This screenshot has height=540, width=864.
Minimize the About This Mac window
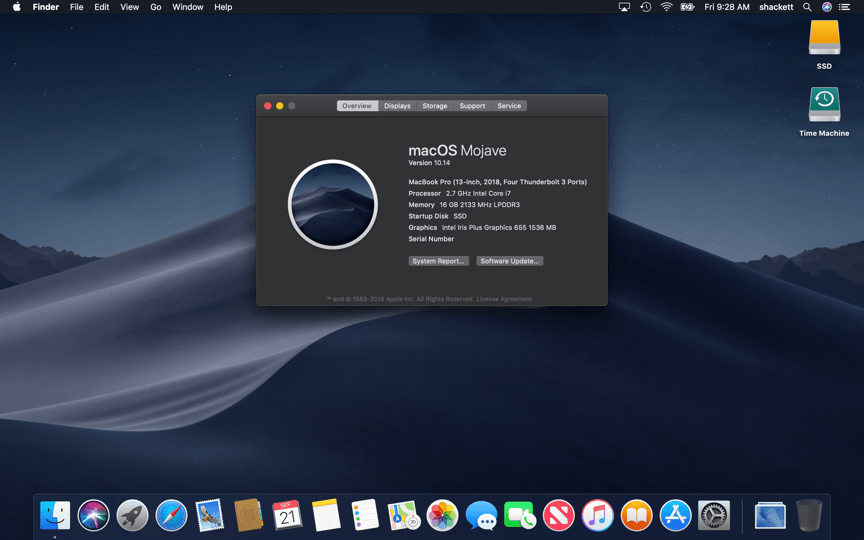(x=280, y=106)
